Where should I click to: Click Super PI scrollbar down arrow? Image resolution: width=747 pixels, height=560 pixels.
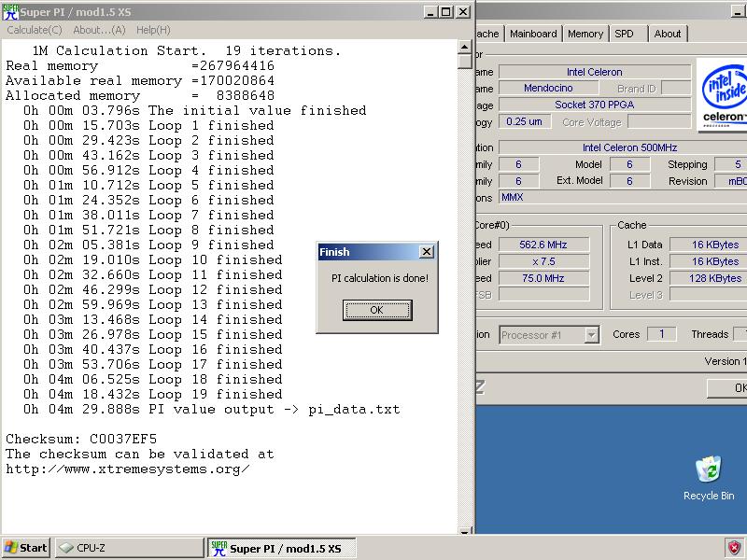coord(464,530)
